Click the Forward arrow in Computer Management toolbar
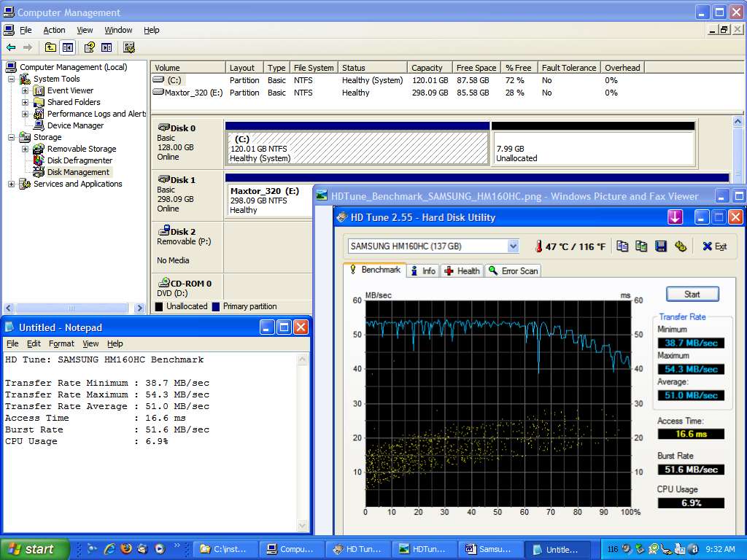 pos(28,47)
